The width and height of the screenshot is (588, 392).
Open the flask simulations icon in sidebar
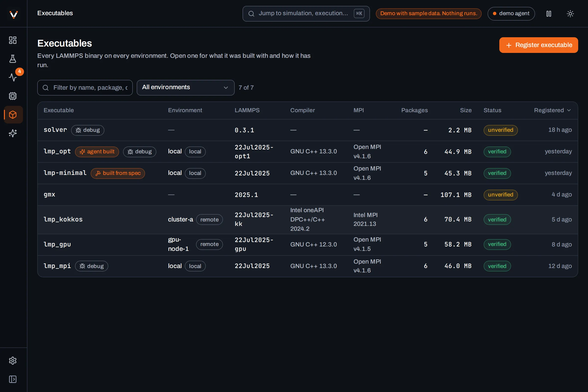point(13,59)
